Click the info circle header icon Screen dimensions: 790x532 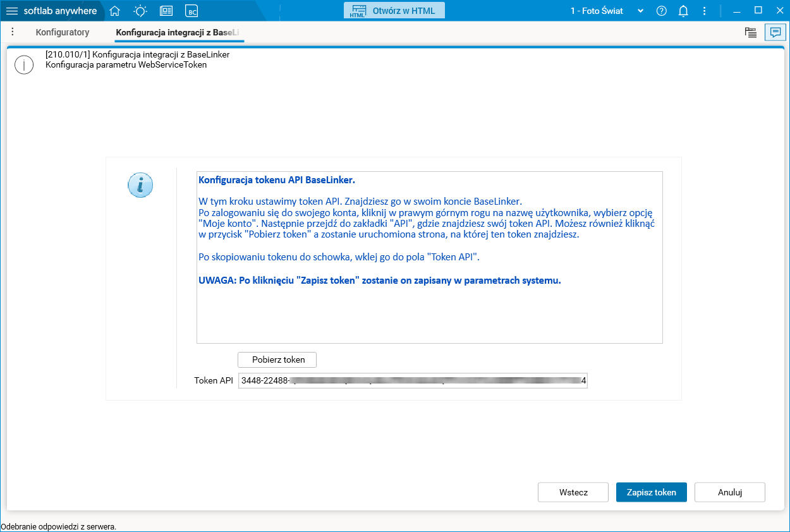(x=24, y=65)
